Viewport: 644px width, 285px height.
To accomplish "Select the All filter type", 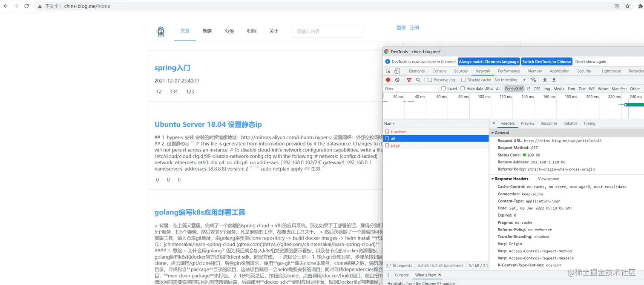I will click(x=498, y=89).
